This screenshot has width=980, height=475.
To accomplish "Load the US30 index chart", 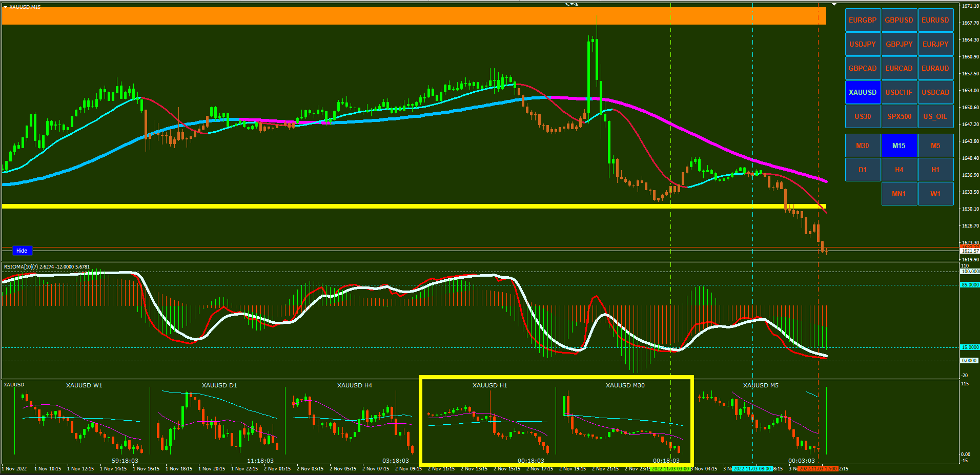I will (863, 116).
